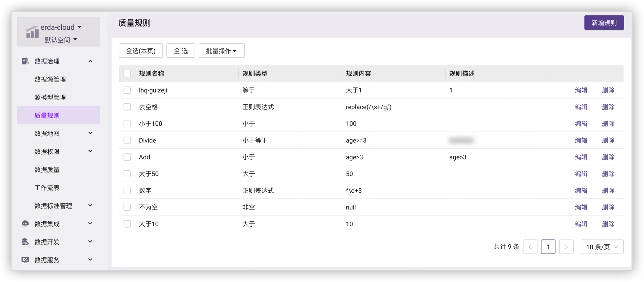
Task: Open the 10 条/页 page size selector
Action: point(602,247)
